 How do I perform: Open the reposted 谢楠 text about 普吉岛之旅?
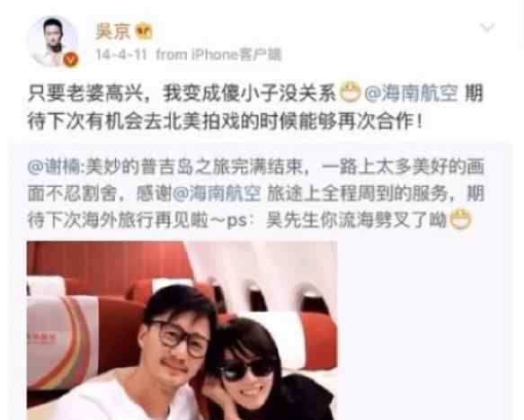click(255, 193)
